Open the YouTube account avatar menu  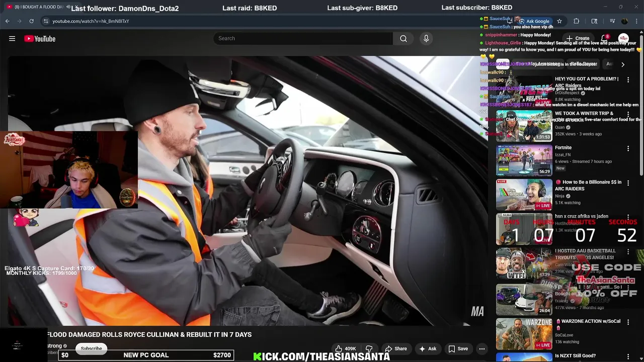coord(623,38)
